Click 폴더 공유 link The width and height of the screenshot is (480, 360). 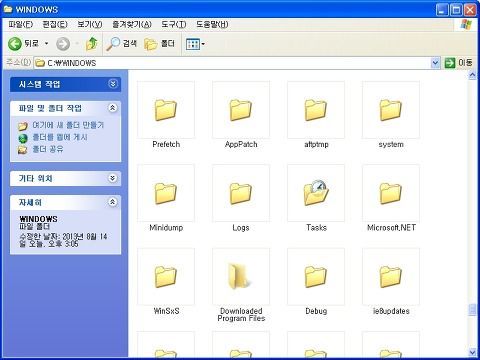(48, 149)
